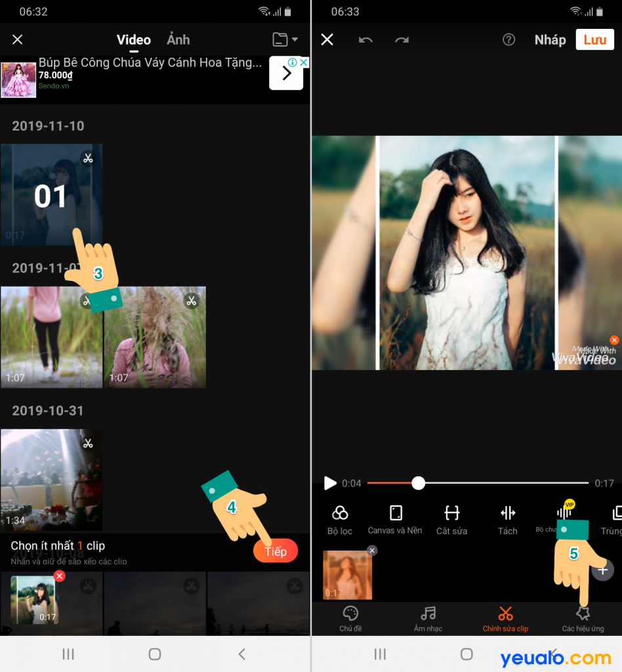Tap the Tách split tool
The image size is (622, 672).
pyautogui.click(x=507, y=513)
